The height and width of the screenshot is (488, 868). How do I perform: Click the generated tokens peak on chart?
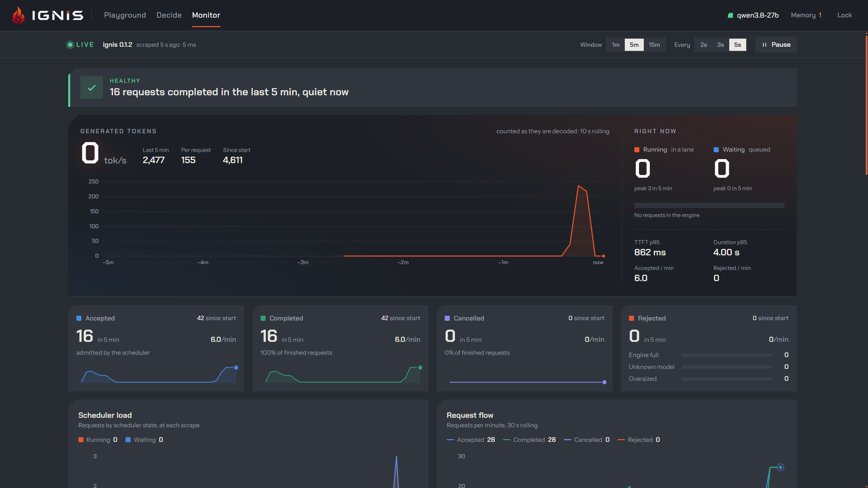(x=579, y=186)
